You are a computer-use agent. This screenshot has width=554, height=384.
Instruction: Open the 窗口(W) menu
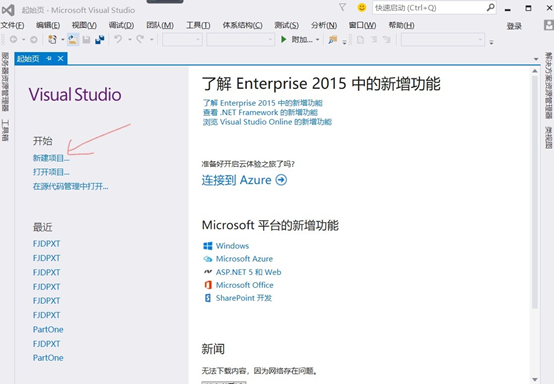tap(362, 25)
